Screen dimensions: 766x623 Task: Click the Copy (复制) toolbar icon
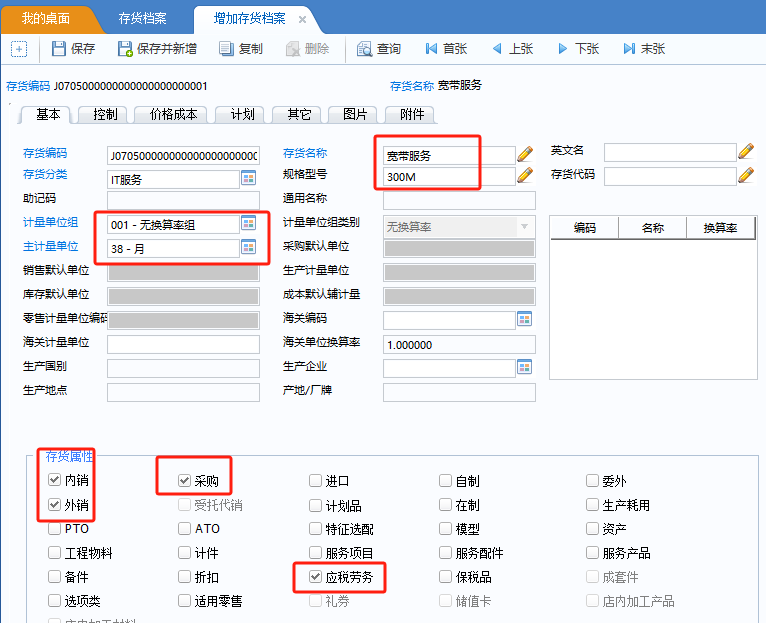226,49
